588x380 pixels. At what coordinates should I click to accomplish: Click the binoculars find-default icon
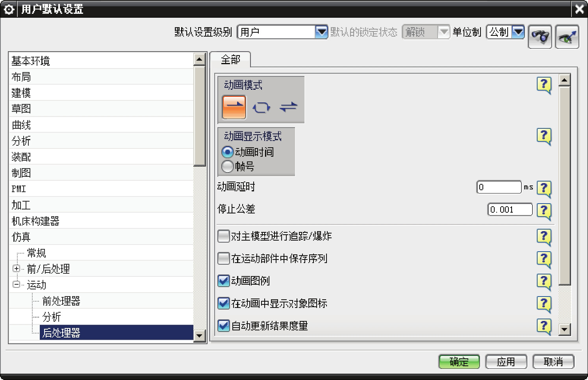(540, 37)
